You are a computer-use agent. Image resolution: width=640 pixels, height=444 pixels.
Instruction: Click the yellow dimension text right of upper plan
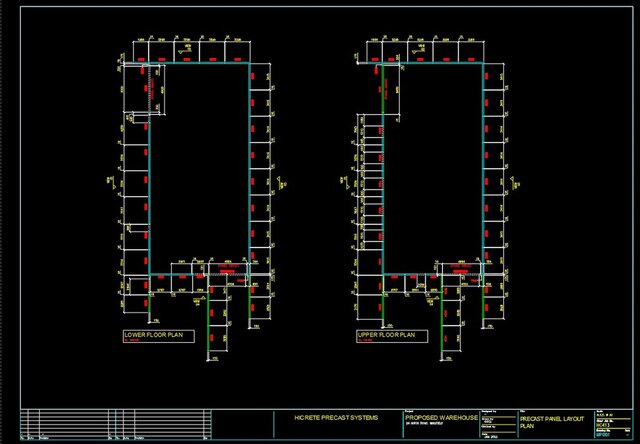(x=520, y=183)
